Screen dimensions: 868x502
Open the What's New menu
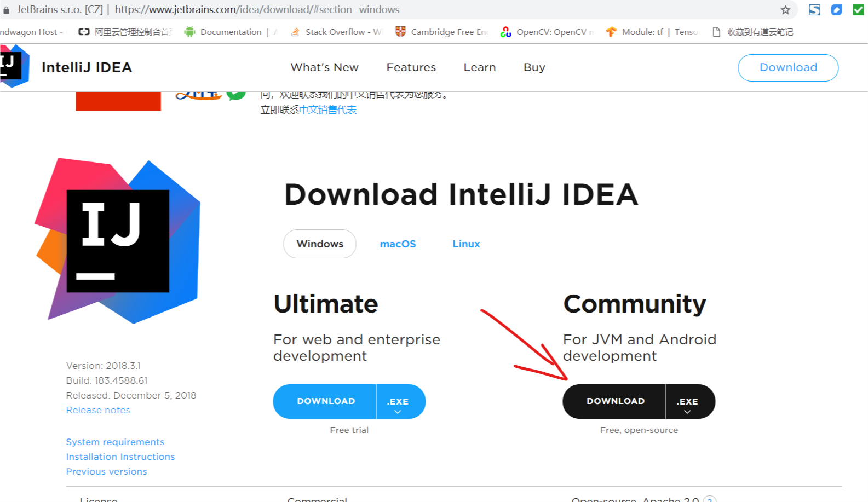click(x=324, y=67)
